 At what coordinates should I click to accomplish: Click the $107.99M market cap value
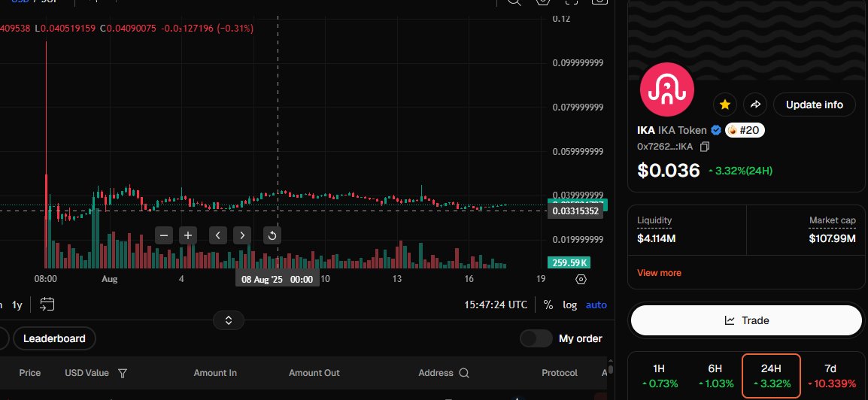(x=832, y=239)
